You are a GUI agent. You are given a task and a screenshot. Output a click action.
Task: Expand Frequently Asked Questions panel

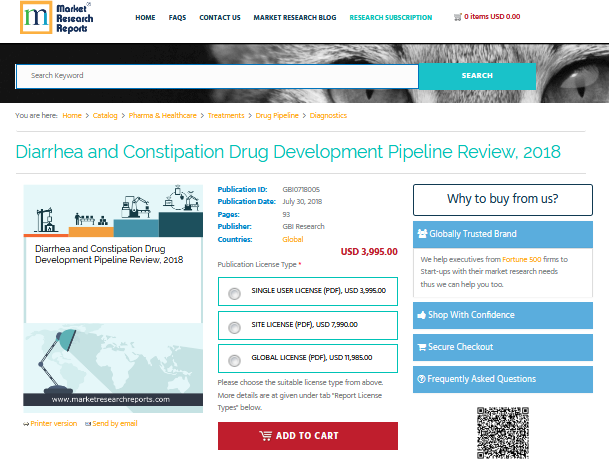point(503,379)
